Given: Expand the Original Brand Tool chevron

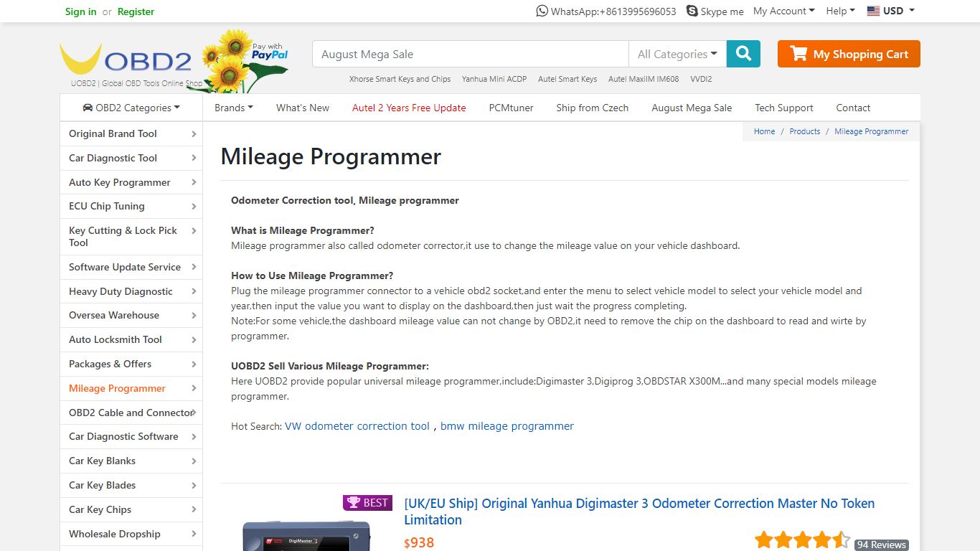Looking at the screenshot, I should pos(194,133).
